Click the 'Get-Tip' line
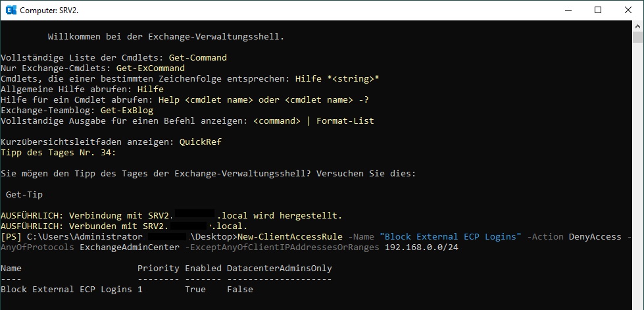644x310 pixels. click(x=24, y=194)
